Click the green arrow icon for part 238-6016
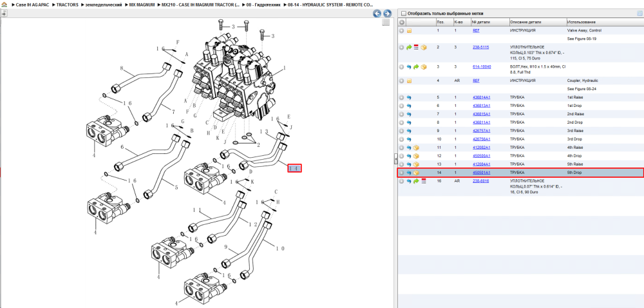The height and width of the screenshot is (308, 644). (416, 181)
